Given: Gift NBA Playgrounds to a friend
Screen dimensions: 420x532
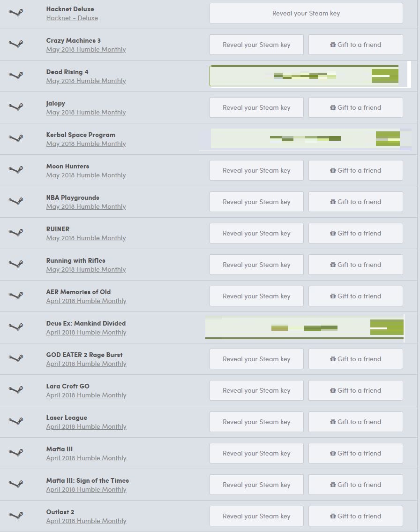Looking at the screenshot, I should (356, 202).
